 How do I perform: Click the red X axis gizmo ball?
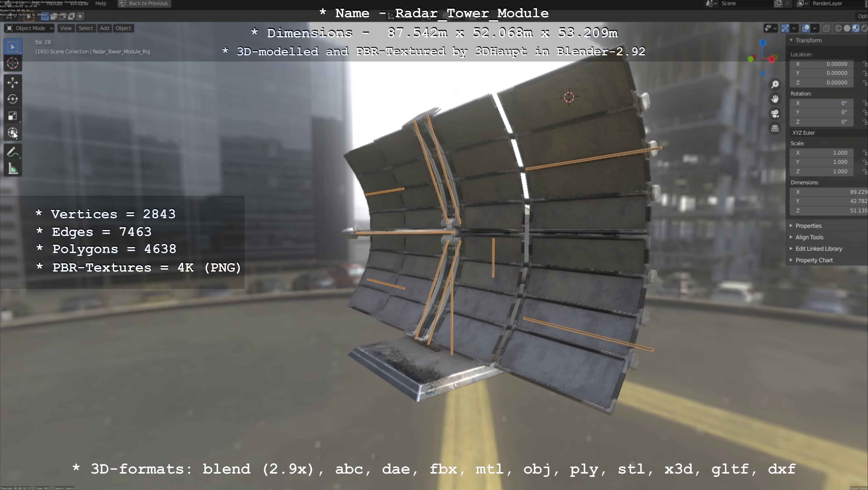point(772,59)
